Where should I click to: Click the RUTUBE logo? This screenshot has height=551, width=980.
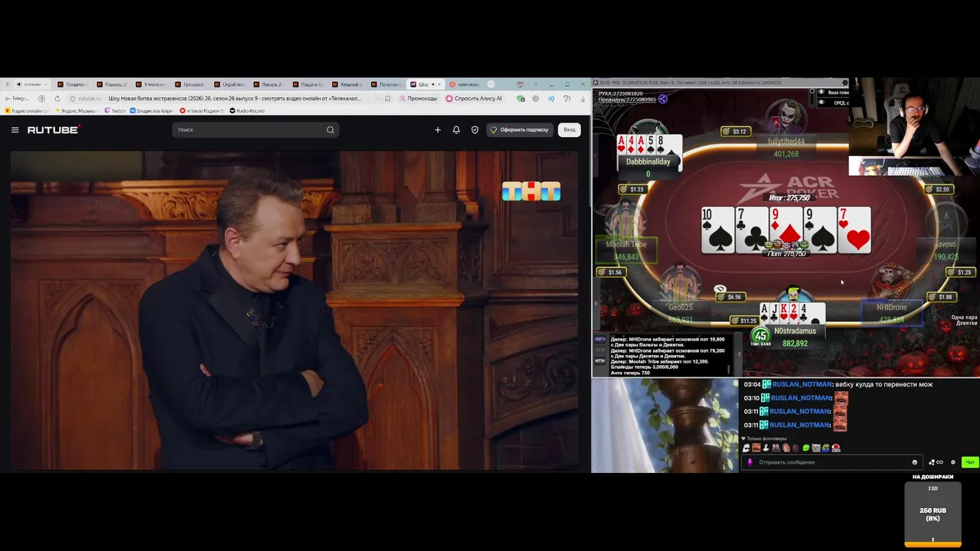53,130
